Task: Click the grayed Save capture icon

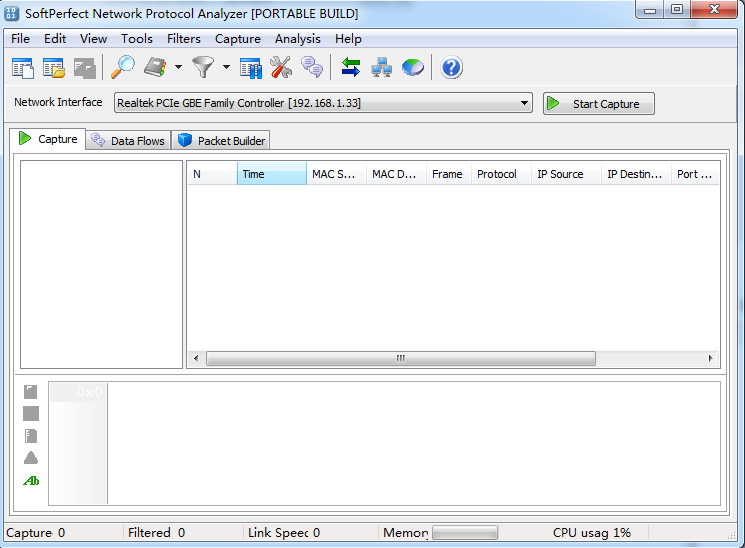Action: [85, 67]
